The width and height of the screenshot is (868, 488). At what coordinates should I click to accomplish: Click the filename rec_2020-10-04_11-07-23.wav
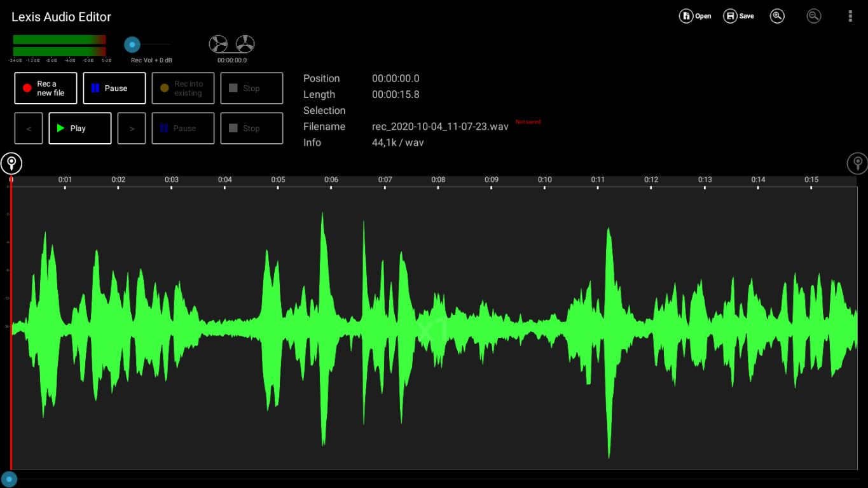pyautogui.click(x=440, y=127)
